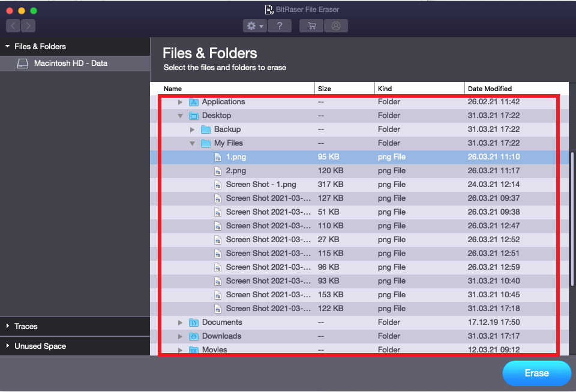Click the Desktop folder icon
The height and width of the screenshot is (392, 576).
point(194,116)
